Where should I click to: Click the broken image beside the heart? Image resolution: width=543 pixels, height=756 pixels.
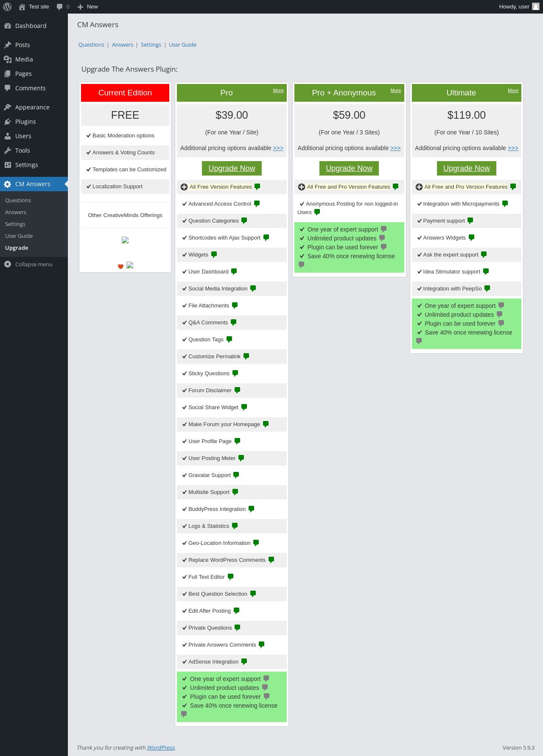pyautogui.click(x=130, y=265)
